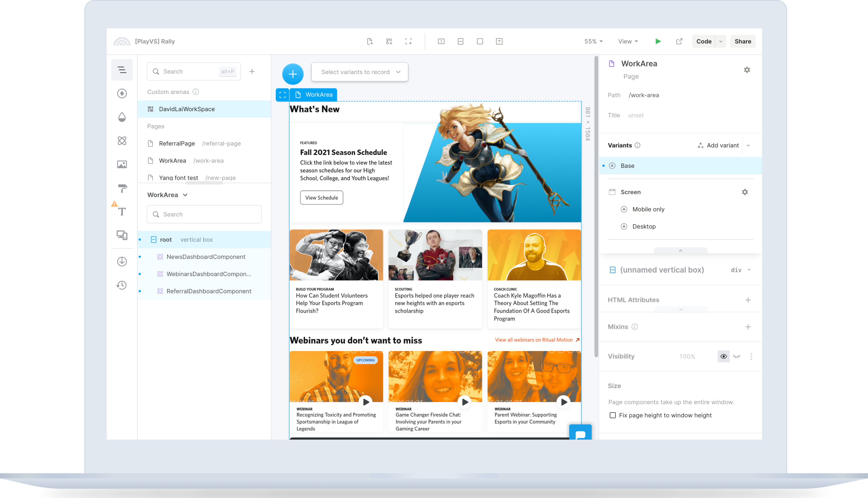Open WorkArea page settings gear

(747, 70)
